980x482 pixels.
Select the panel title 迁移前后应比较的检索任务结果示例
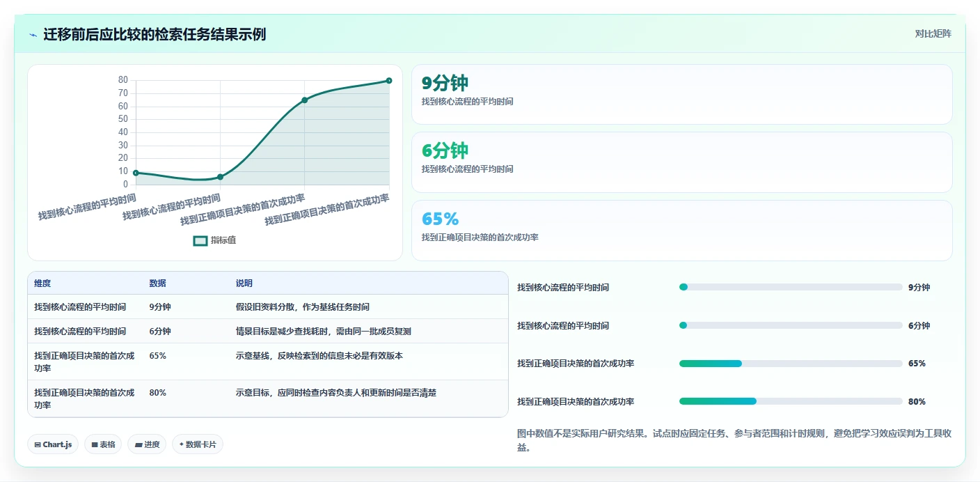(x=155, y=34)
